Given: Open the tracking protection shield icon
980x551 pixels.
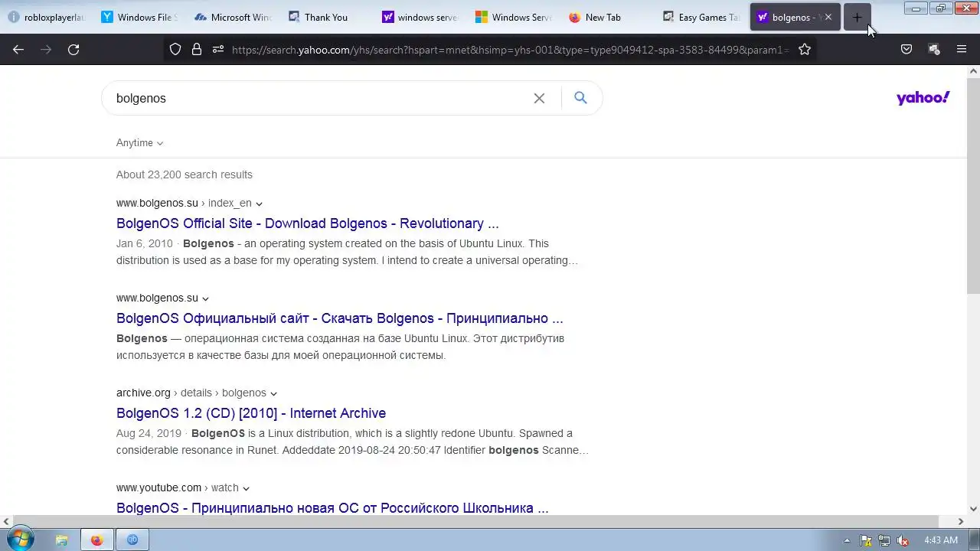Looking at the screenshot, I should 175,49.
